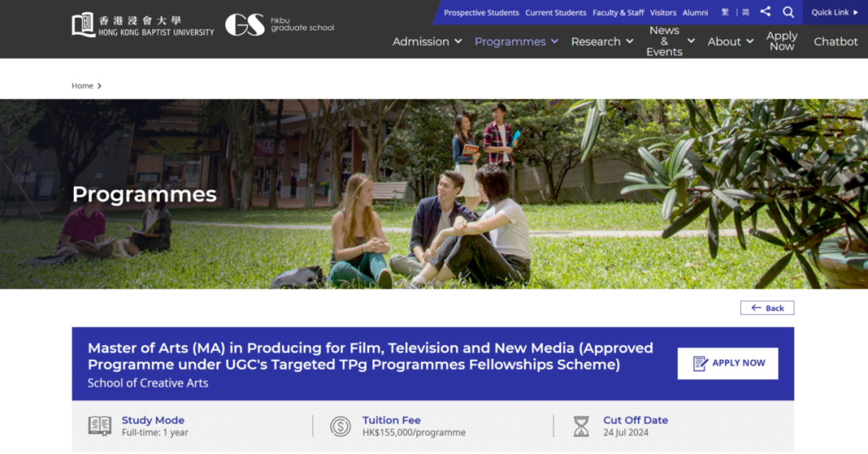Click the Master of Arts programme title
Screen dimensions: 868x454
pyautogui.click(x=371, y=356)
